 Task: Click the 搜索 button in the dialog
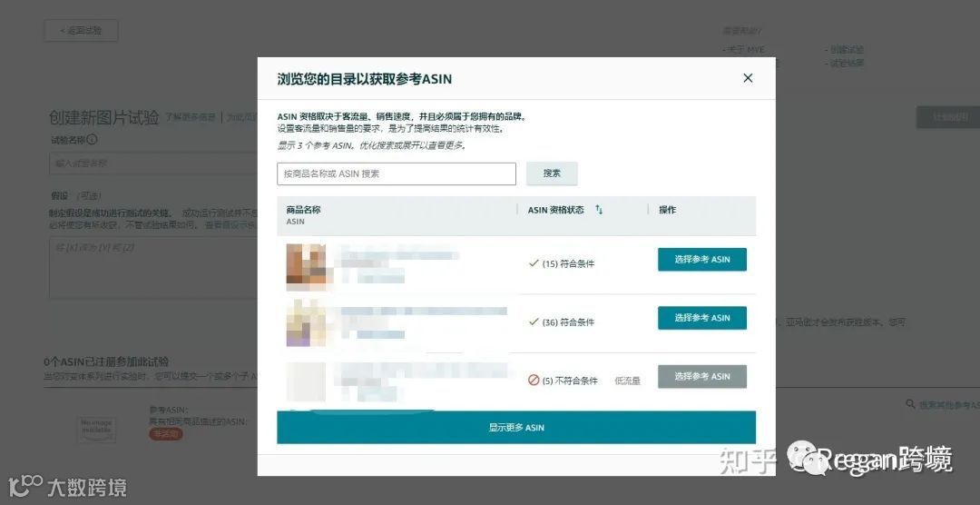pos(552,174)
